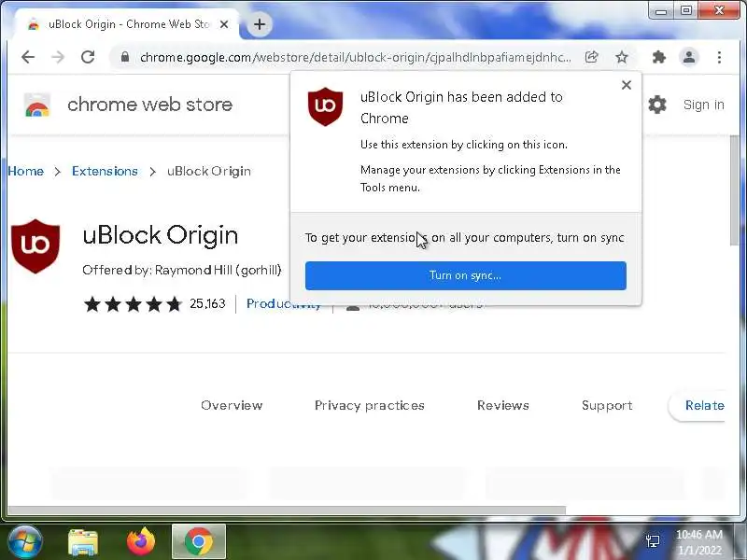The height and width of the screenshot is (560, 747).
Task: Click the address bar URL
Action: (x=355, y=58)
